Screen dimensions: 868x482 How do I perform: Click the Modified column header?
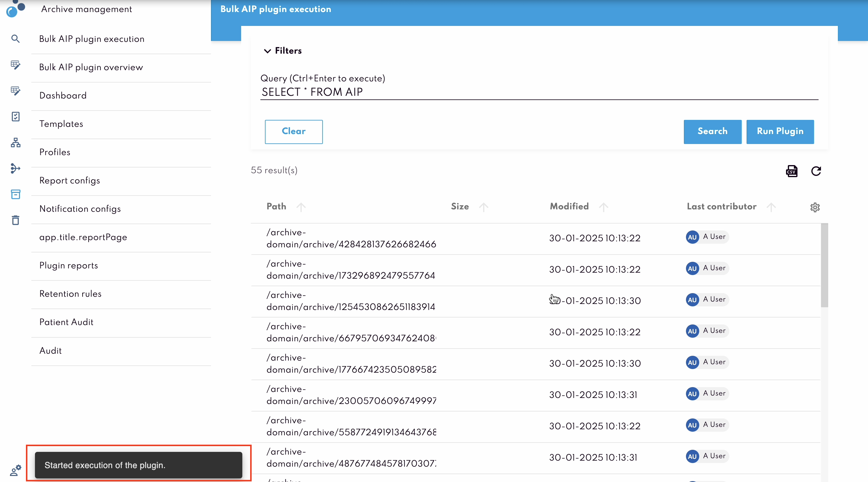coord(569,206)
